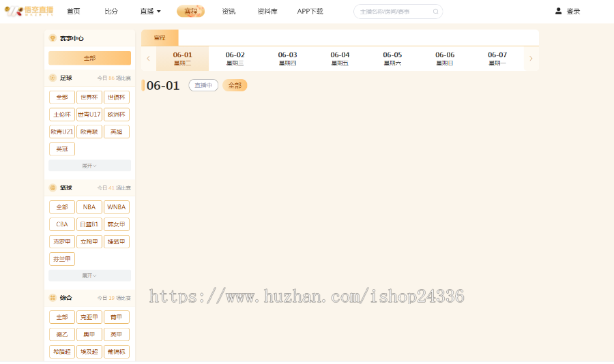Select 克亚甲 league filter
The image size is (614, 364).
click(89, 317)
